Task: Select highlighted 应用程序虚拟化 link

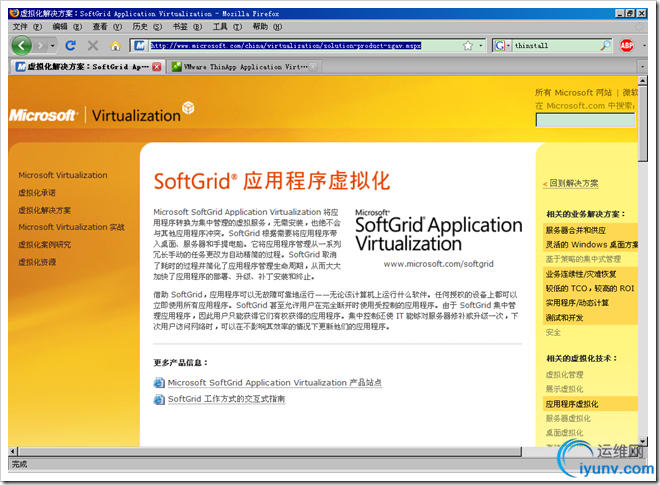Action: click(x=572, y=404)
